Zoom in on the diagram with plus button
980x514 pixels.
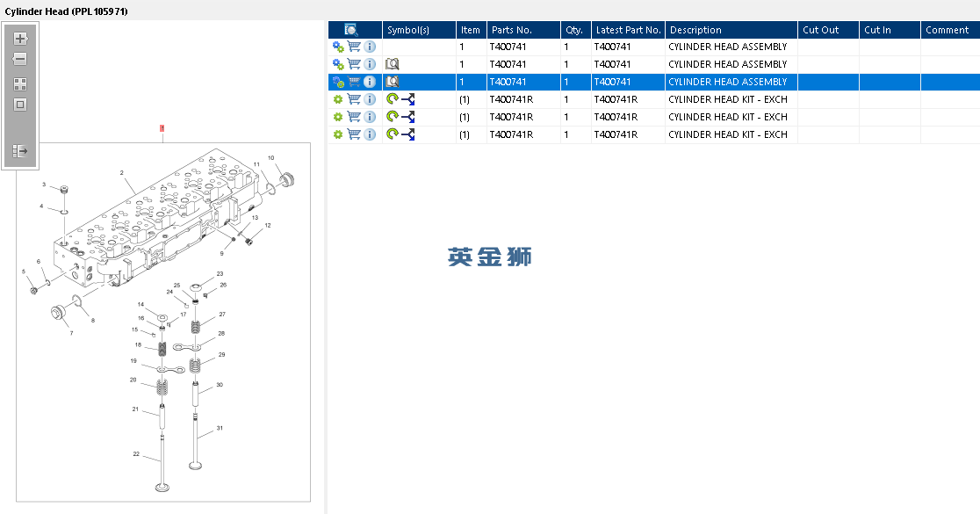click(x=20, y=39)
